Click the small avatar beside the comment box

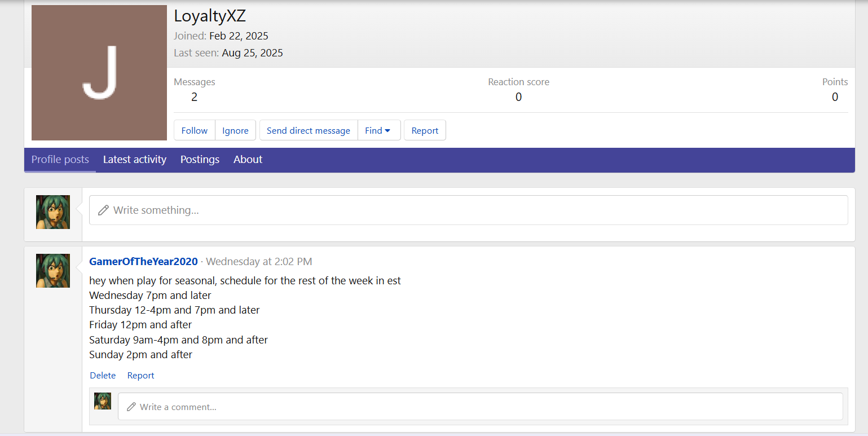point(103,401)
